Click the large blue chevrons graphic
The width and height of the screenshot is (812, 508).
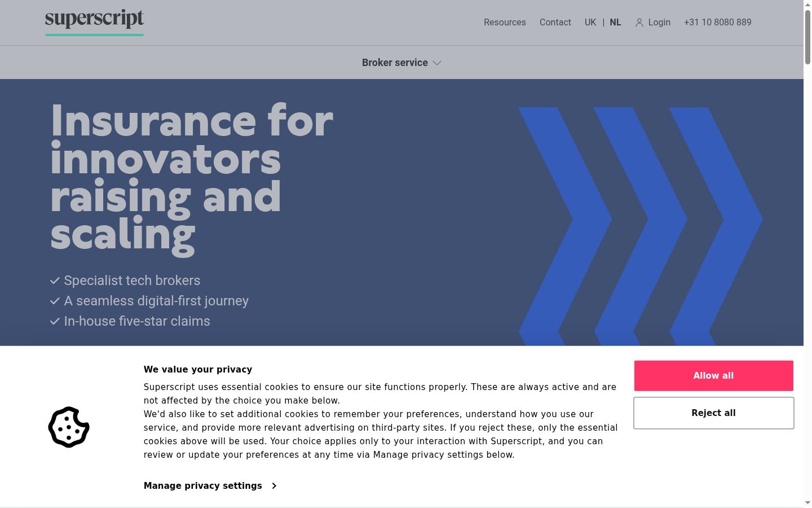tap(640, 226)
